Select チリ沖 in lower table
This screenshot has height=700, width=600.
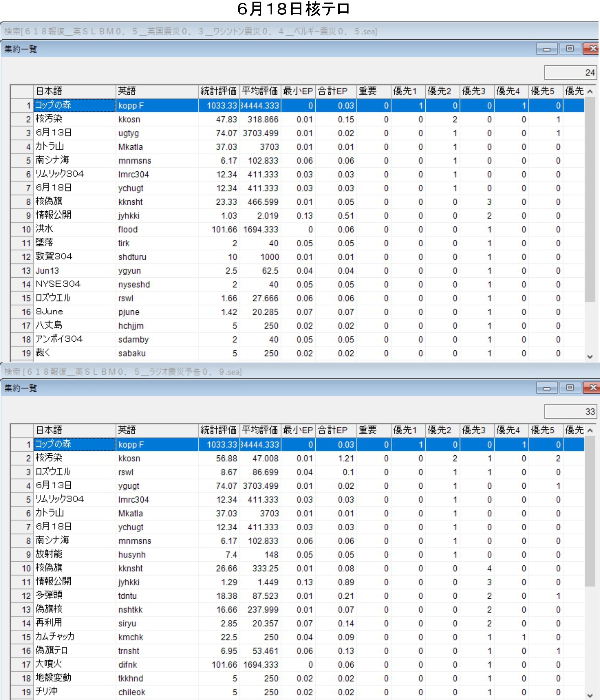click(75, 692)
